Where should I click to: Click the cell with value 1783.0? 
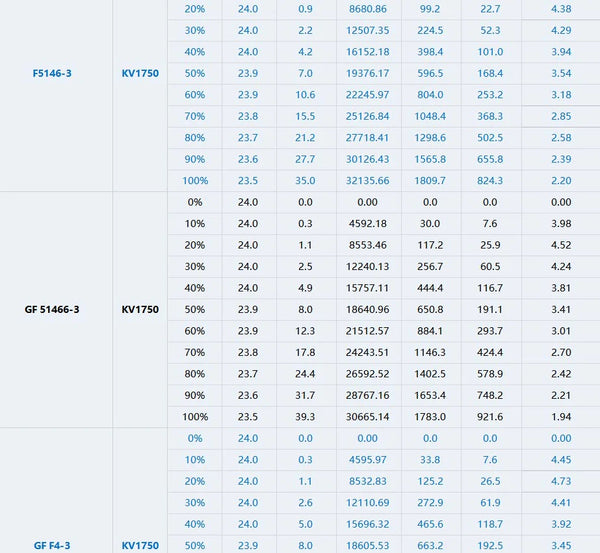pos(430,416)
